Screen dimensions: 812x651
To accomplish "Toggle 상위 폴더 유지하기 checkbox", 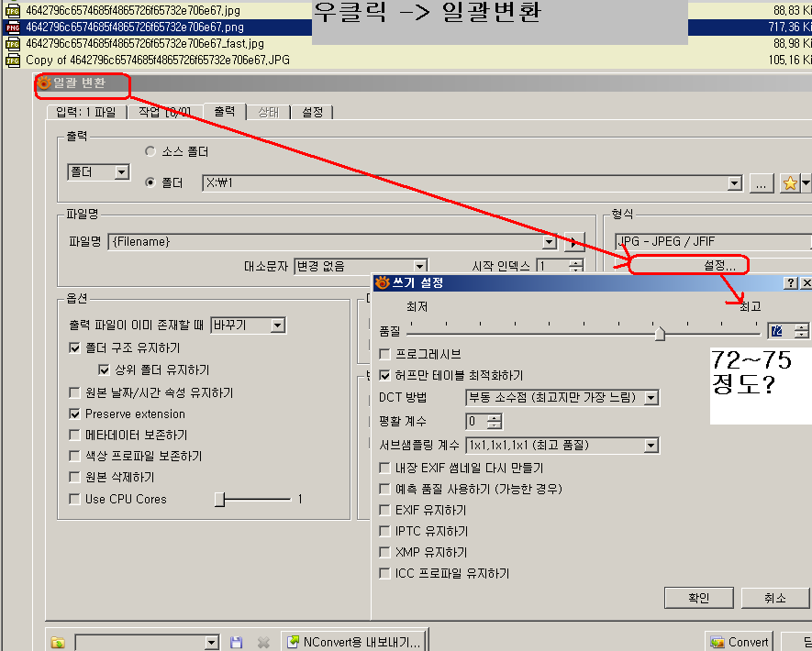I will coord(104,370).
